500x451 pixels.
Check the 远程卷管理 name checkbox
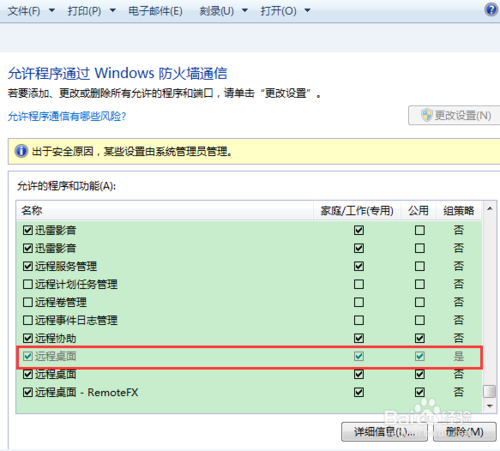(x=28, y=302)
